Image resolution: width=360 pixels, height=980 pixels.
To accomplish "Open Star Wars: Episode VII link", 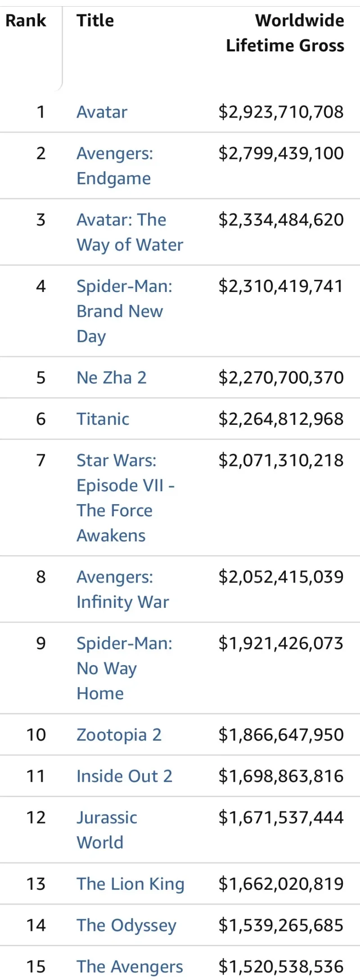I will (x=126, y=498).
